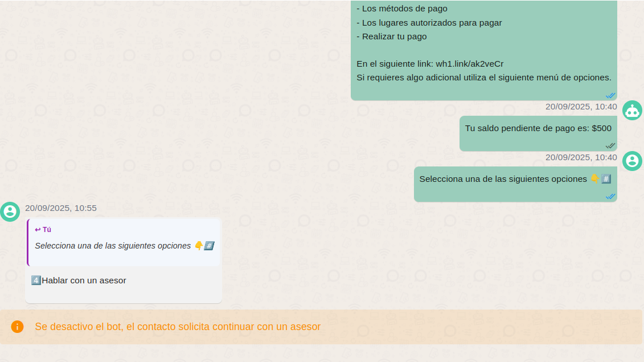The width and height of the screenshot is (644, 362).
Task: Click the orange info icon in the banner
Action: (18, 327)
